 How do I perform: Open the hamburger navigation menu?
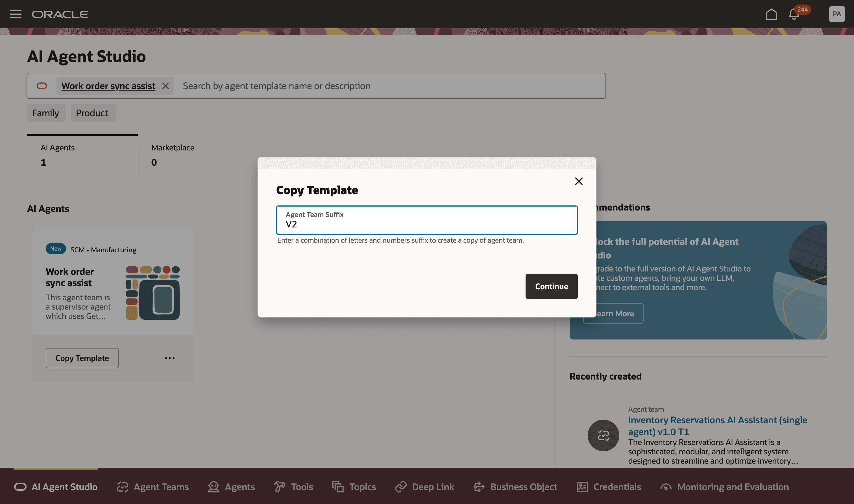coord(16,14)
